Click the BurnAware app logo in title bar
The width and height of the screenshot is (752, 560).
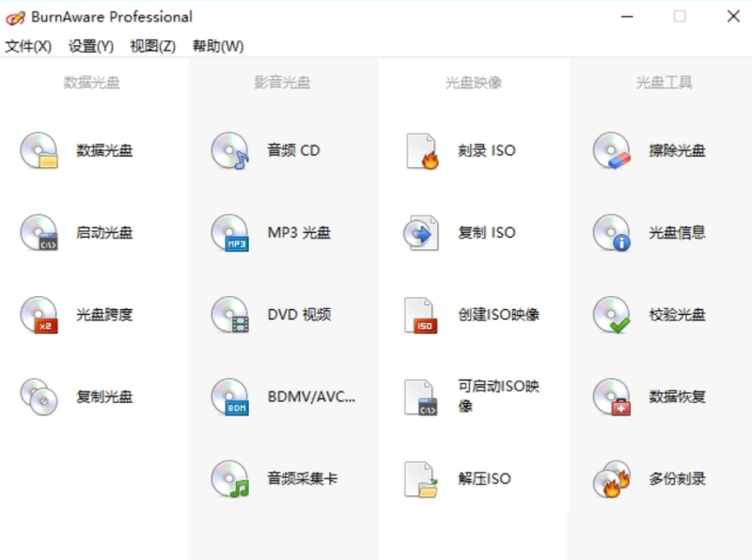(x=15, y=18)
